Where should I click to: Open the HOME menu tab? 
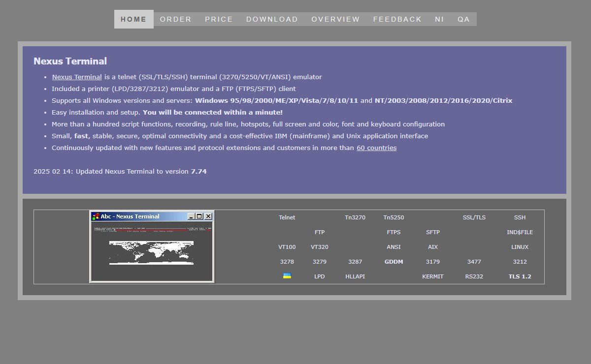[x=133, y=19]
